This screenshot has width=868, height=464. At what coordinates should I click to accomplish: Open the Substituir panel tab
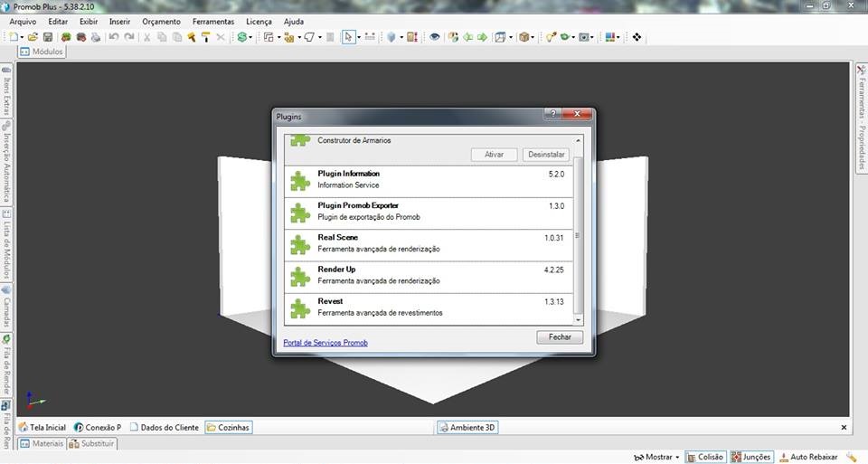point(92,443)
